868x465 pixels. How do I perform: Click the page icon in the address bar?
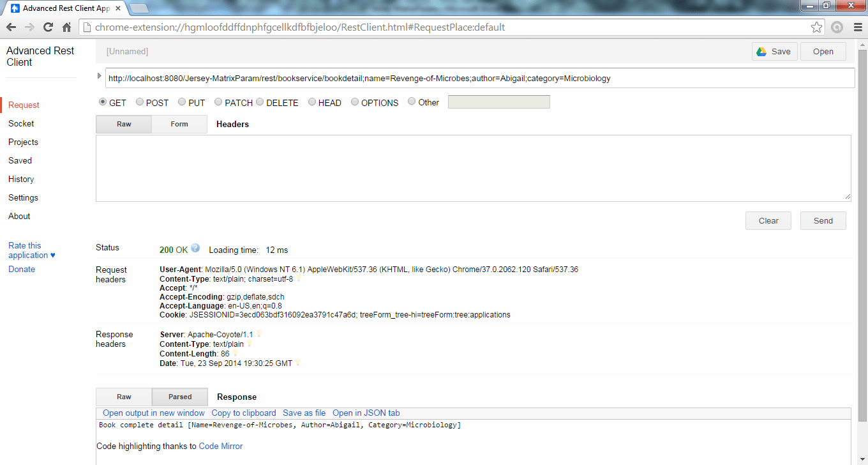(x=85, y=27)
